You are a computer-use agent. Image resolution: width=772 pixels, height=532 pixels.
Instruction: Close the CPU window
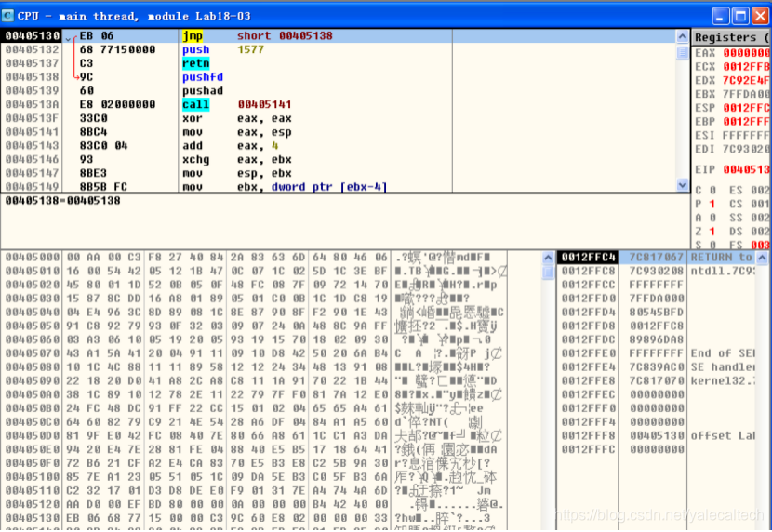[x=760, y=16]
